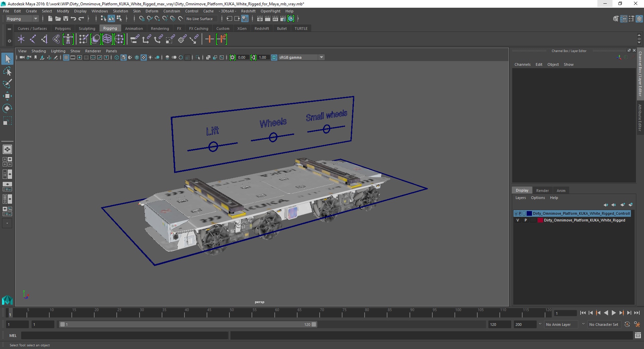Viewport: 644px width, 349px height.
Task: Click the Set Key orange plus icon
Action: 209,39
